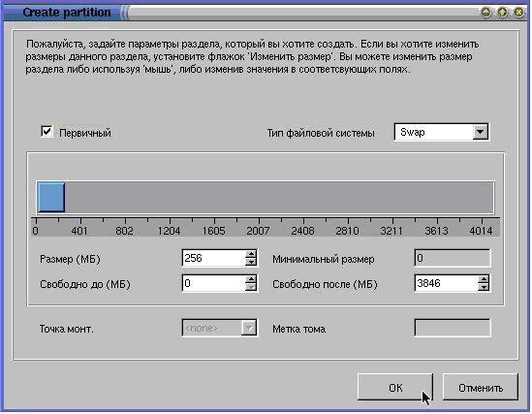This screenshot has width=532, height=414.
Task: Click the Точка монт. label
Action: (67, 329)
